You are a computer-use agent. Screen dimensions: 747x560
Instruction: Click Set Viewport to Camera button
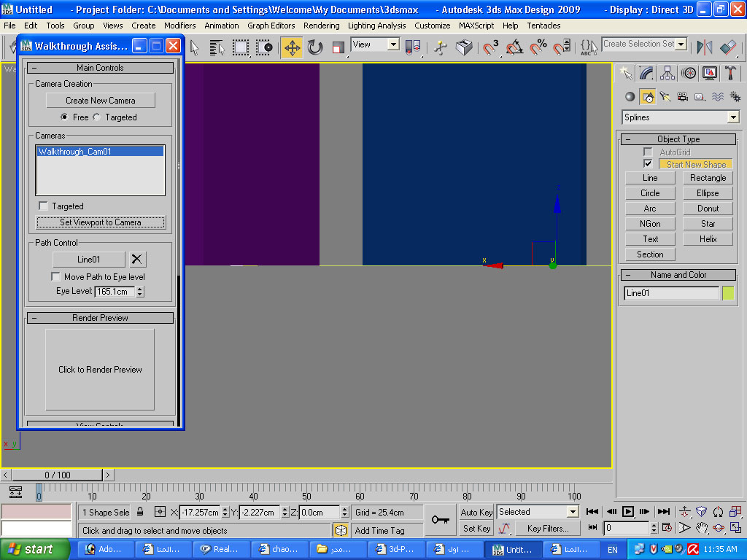coord(101,222)
